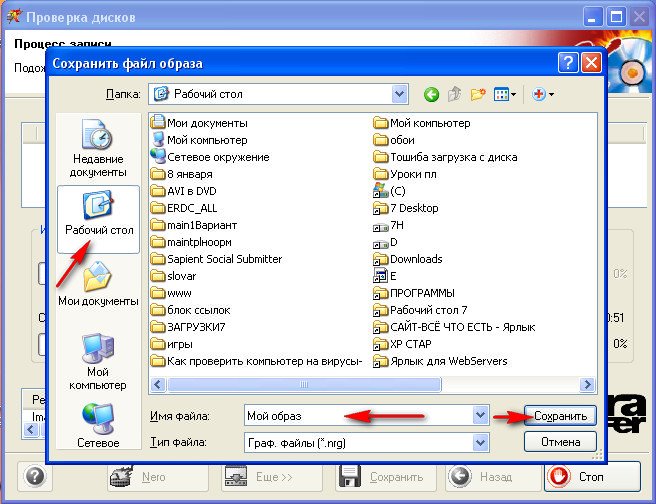The height and width of the screenshot is (504, 656).
Task: Select the maintplноорм folder
Action: (x=191, y=242)
